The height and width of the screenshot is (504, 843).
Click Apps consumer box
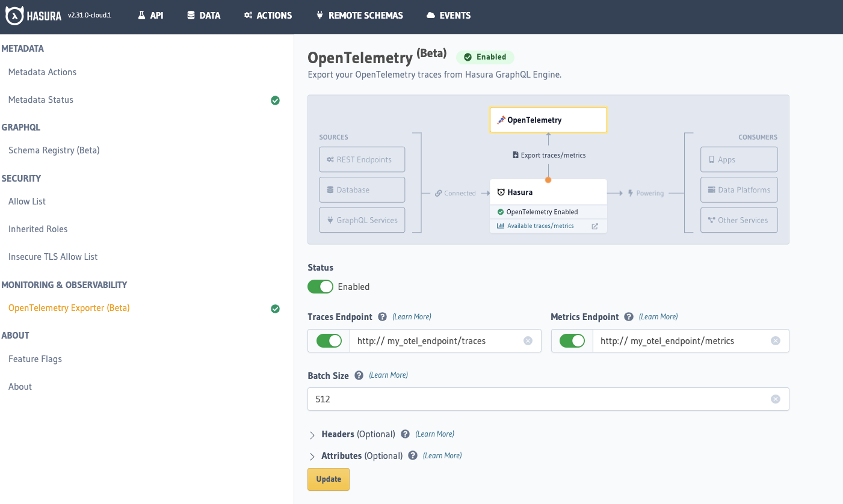(x=739, y=159)
